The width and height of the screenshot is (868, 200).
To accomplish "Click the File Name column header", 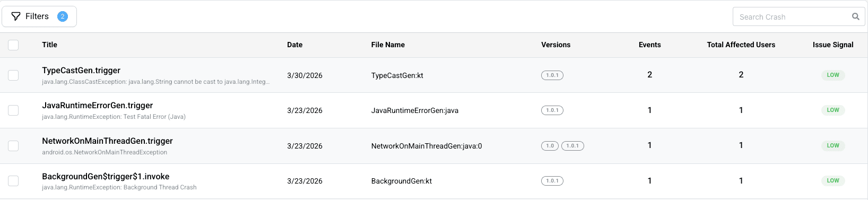I will click(388, 45).
